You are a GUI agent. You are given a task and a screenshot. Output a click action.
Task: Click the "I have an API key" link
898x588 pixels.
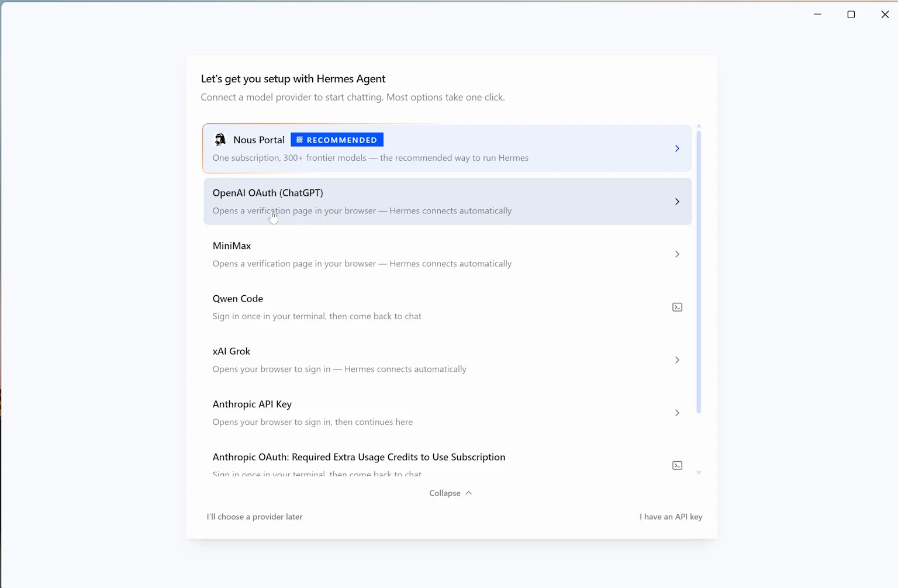[671, 517]
